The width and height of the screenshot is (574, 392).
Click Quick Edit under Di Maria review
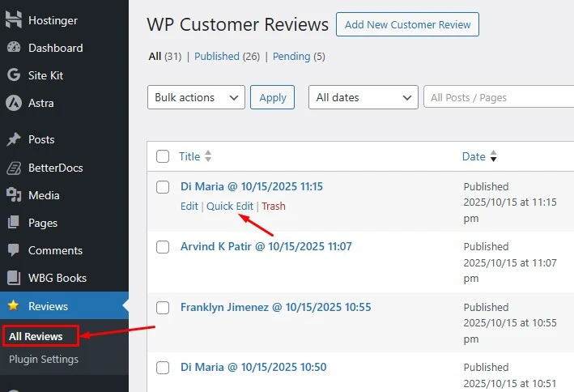coord(230,206)
